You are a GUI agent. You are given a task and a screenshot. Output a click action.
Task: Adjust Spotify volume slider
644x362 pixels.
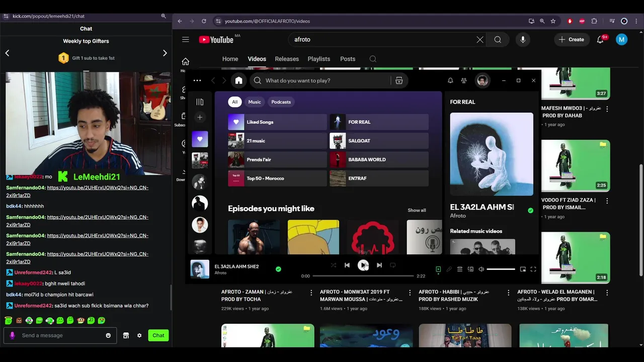pyautogui.click(x=501, y=269)
